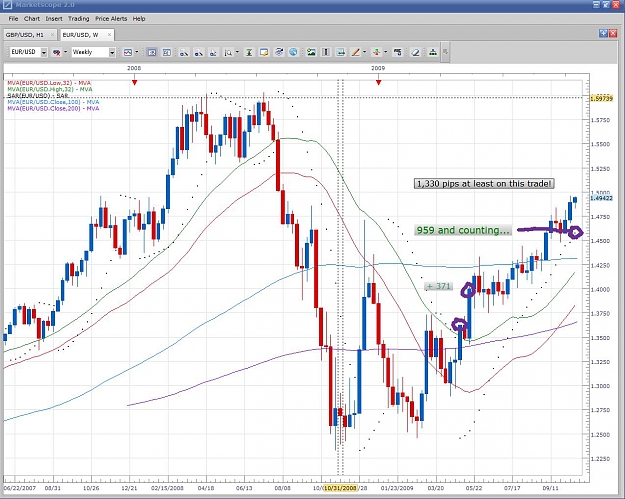Image resolution: width=625 pixels, height=499 pixels.
Task: Click the SAR(EUR/USD) indicator label
Action: click(x=38, y=96)
